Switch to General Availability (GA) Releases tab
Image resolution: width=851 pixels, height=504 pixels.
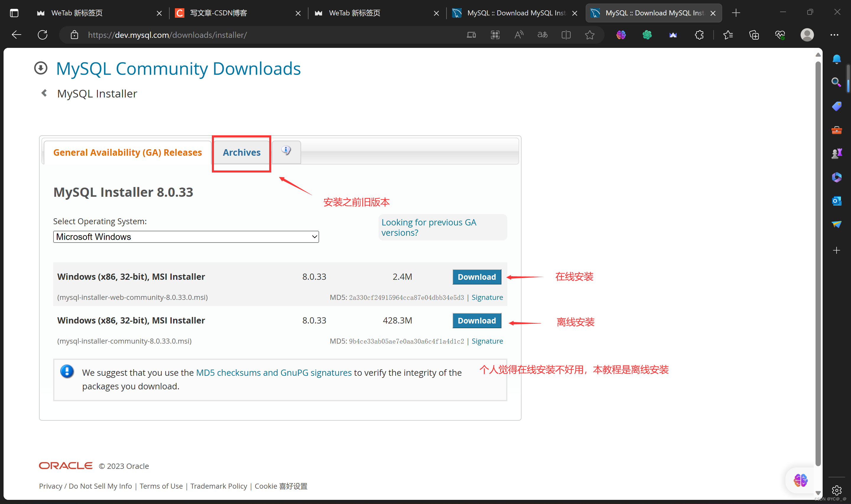coord(128,152)
